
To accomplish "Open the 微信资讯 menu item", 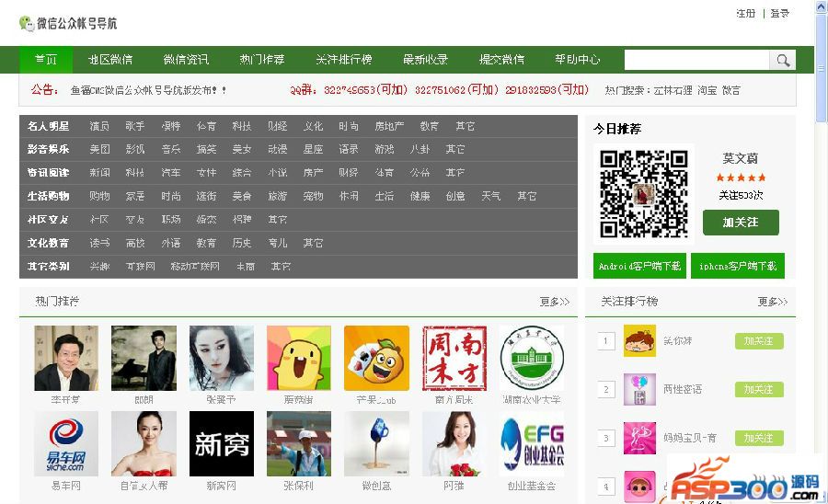I will pyautogui.click(x=186, y=60).
